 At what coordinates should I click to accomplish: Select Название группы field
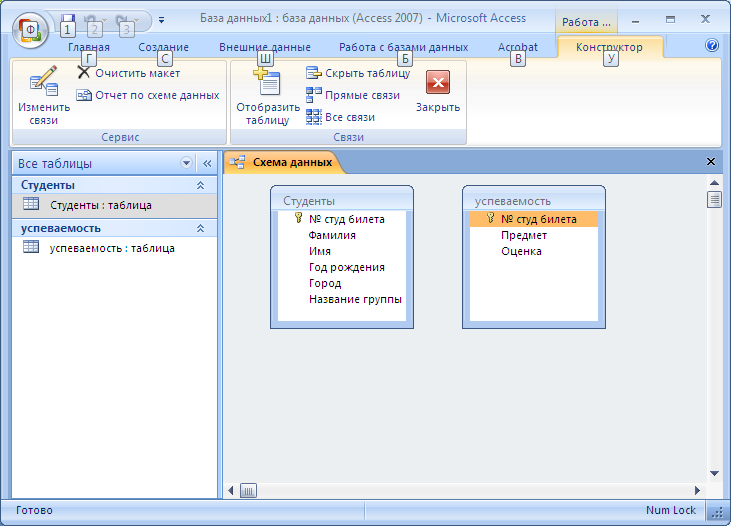coord(355,299)
